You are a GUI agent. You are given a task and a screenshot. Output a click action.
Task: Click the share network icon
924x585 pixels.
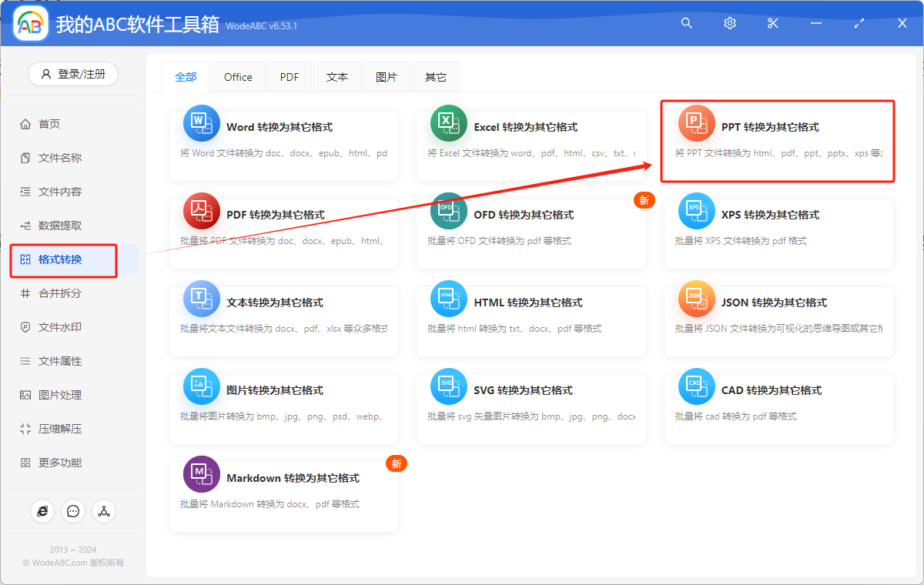[x=104, y=511]
